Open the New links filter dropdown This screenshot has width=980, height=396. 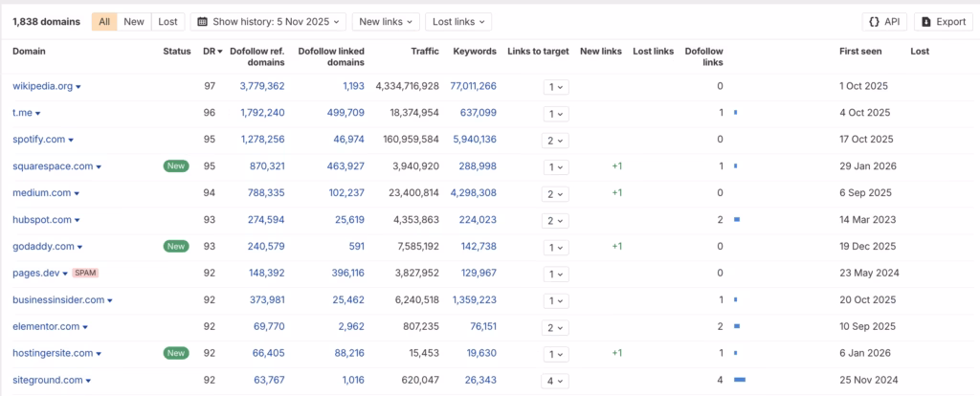pos(385,22)
